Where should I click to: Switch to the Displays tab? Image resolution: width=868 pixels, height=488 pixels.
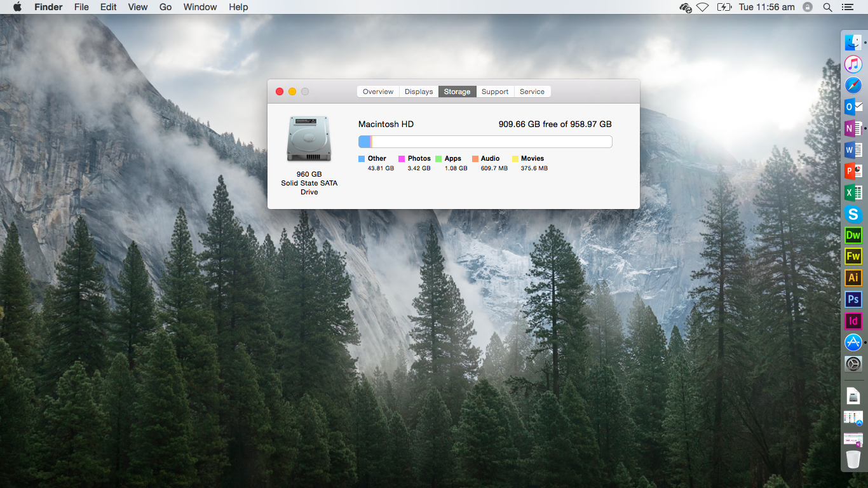(x=419, y=91)
